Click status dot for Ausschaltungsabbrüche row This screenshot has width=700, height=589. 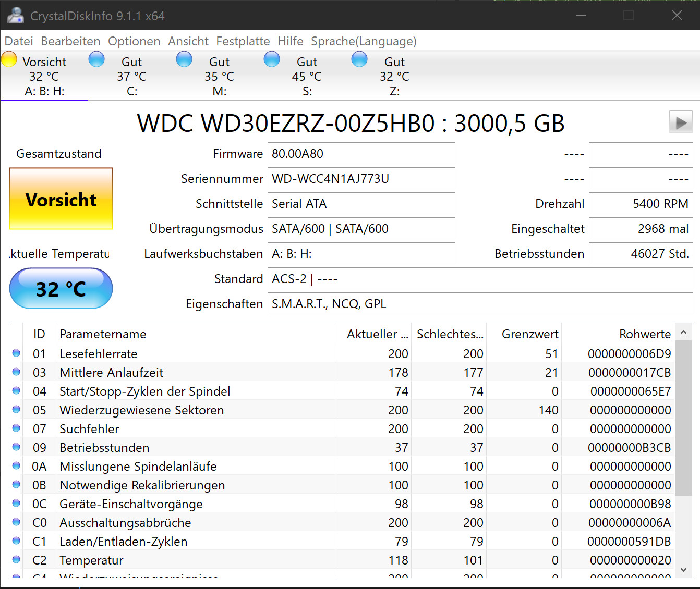16,522
